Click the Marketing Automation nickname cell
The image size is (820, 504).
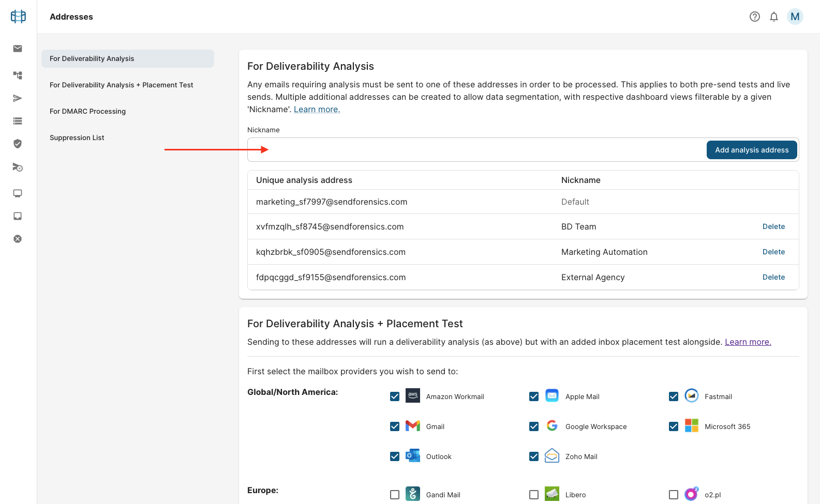(x=604, y=252)
